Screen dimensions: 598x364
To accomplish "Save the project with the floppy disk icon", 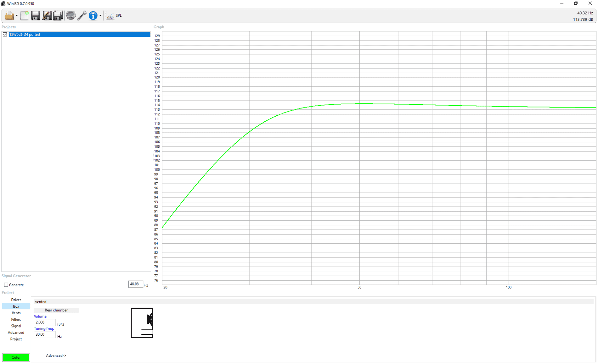I will click(35, 15).
